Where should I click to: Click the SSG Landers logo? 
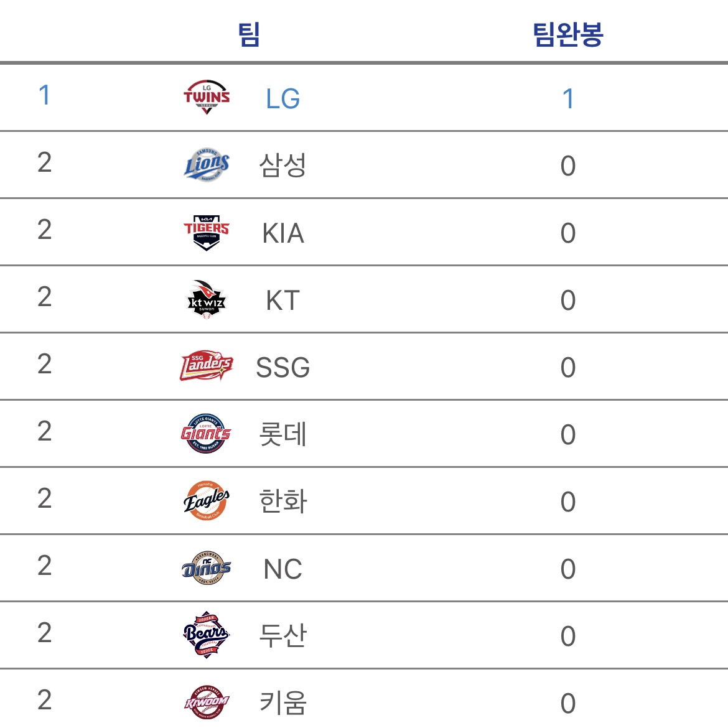tap(207, 366)
